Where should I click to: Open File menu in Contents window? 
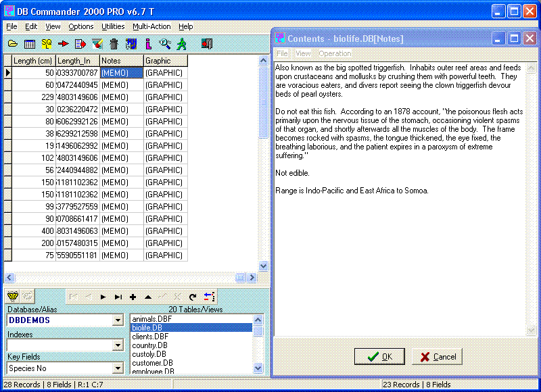point(282,53)
